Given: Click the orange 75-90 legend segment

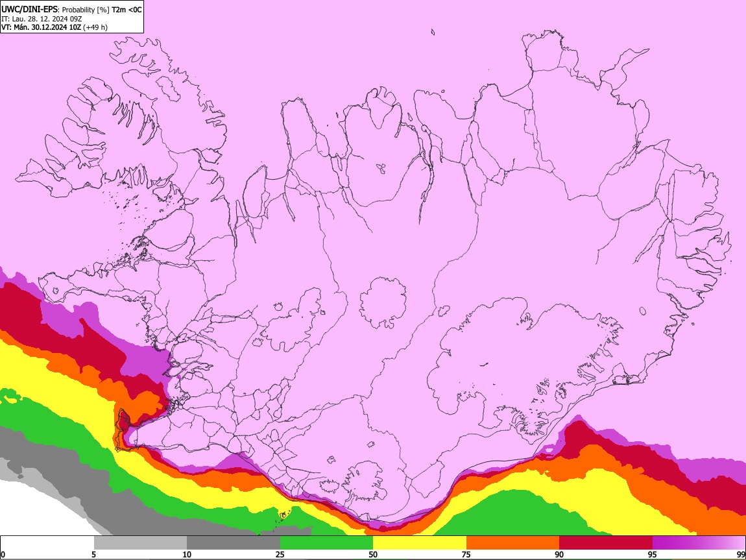Looking at the screenshot, I should tap(513, 543).
